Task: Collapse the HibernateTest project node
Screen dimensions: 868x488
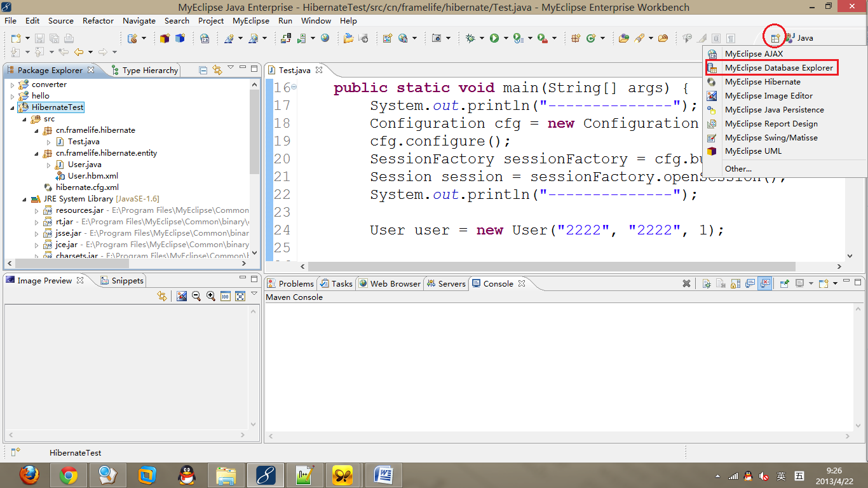Action: point(12,107)
